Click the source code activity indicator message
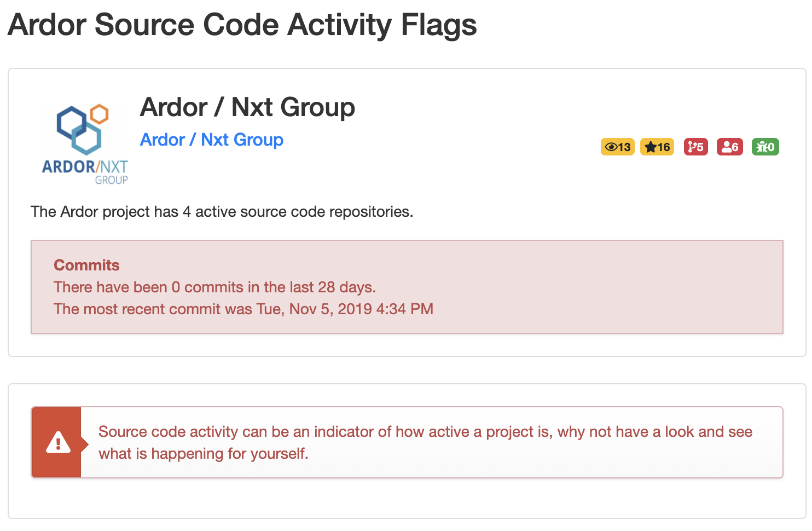812x531 pixels. (x=425, y=442)
